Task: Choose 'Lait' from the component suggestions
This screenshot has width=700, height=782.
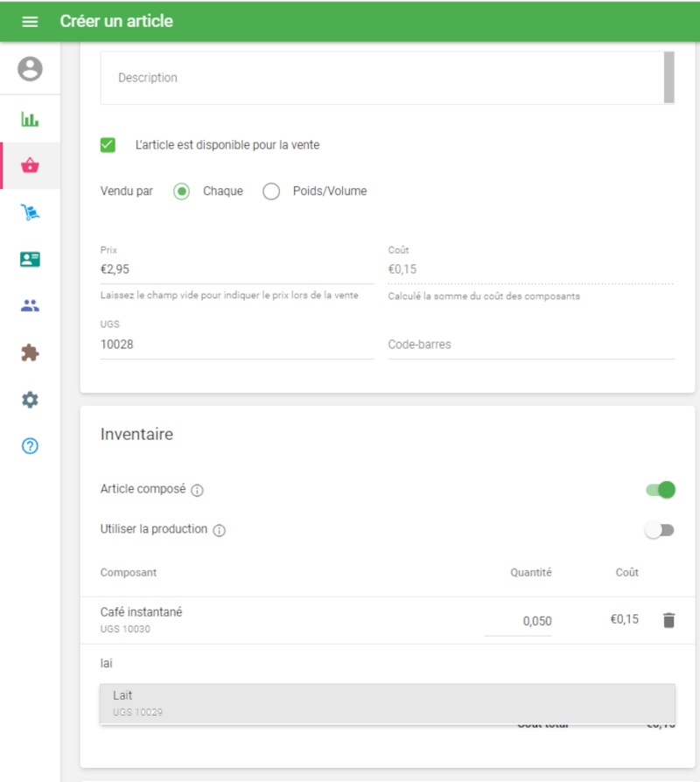Action: pos(387,703)
